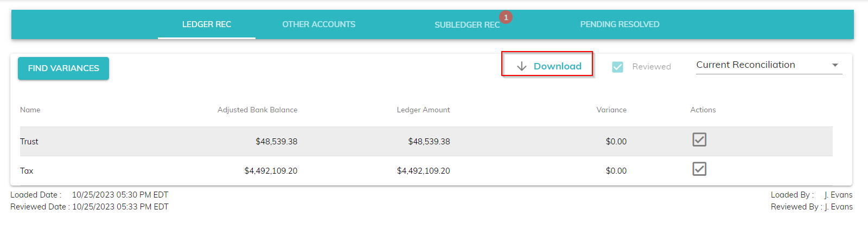The image size is (868, 235).
Task: Click the Name column header
Action: tap(30, 110)
